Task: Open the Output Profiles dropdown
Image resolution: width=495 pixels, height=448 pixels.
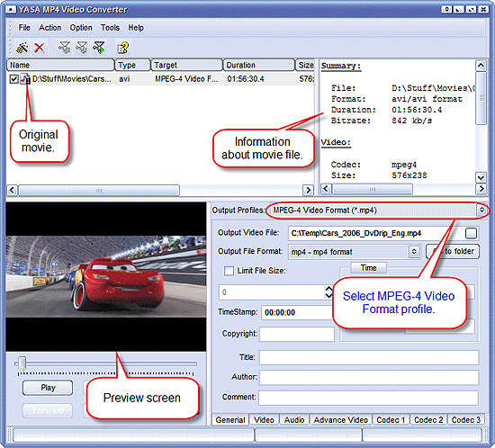Action: (481, 210)
